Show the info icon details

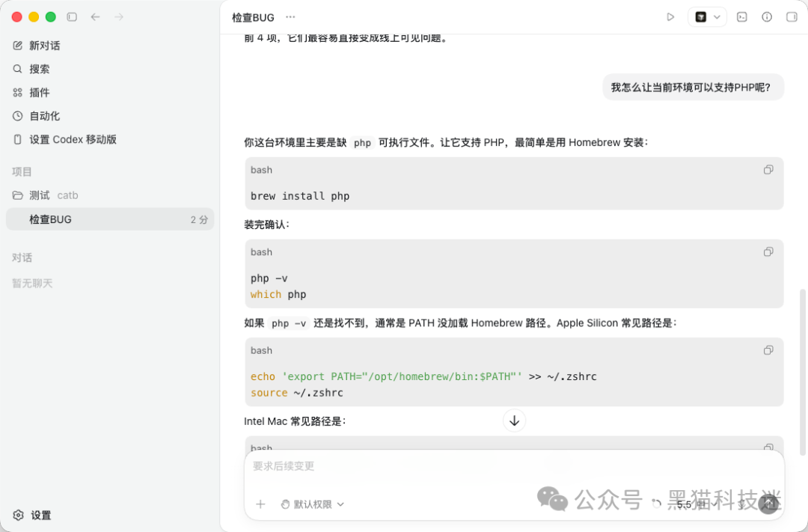point(767,17)
